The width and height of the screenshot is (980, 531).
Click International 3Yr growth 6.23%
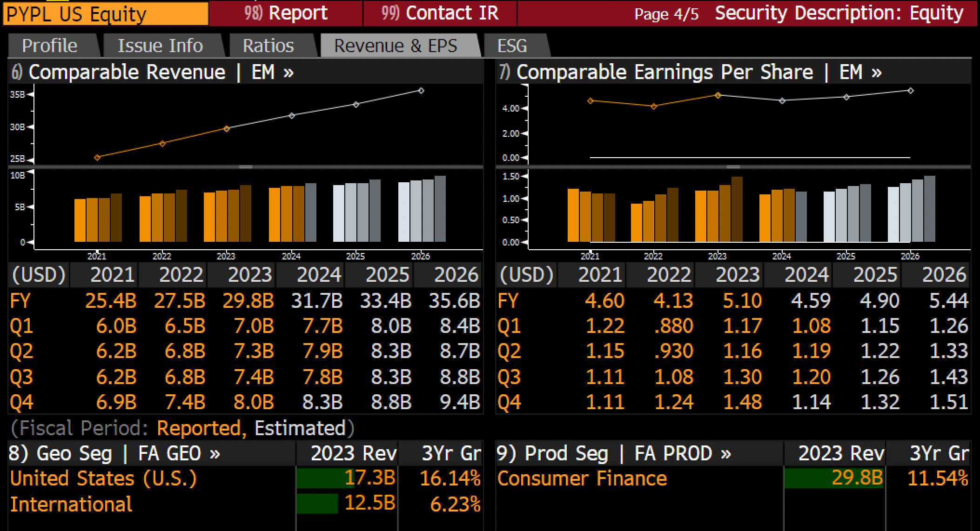click(x=456, y=504)
